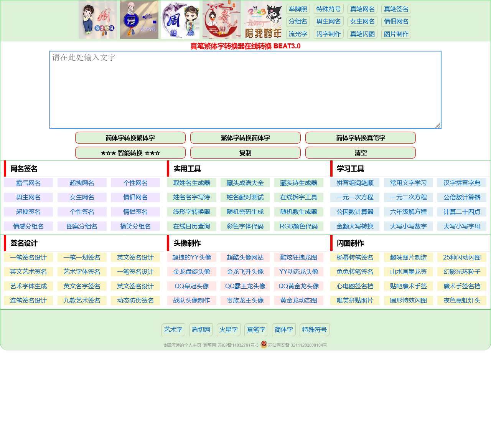Click the '苏ICP备11032791号-3' footer link

point(238,345)
